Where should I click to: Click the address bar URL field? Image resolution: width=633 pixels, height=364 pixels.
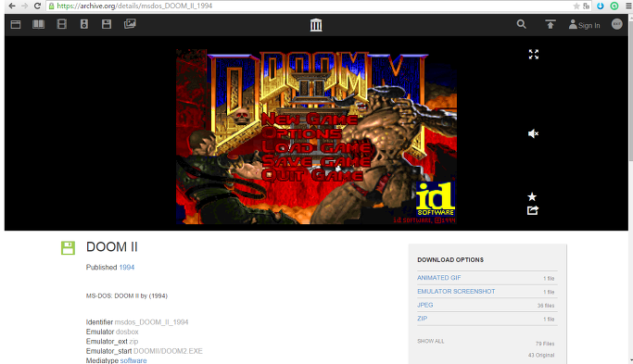(309, 6)
